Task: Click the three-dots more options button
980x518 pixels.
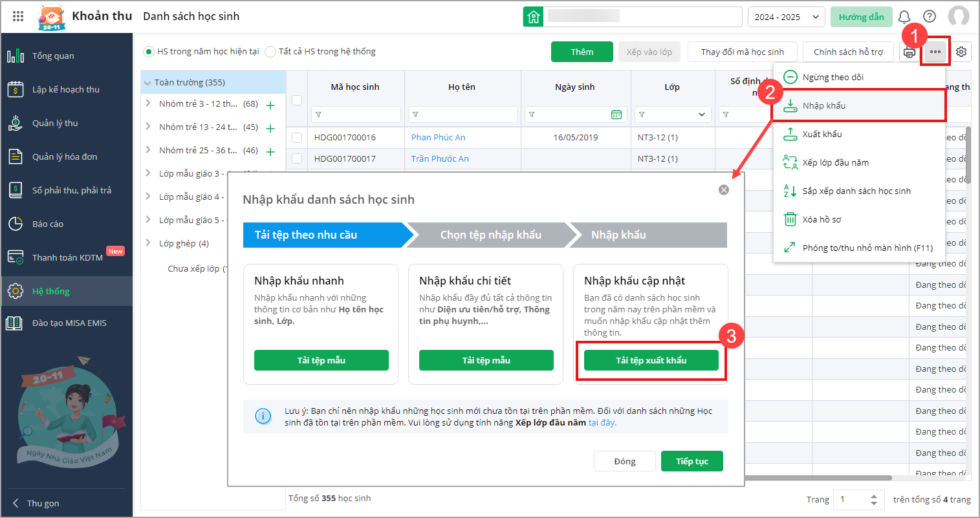Action: [x=935, y=52]
